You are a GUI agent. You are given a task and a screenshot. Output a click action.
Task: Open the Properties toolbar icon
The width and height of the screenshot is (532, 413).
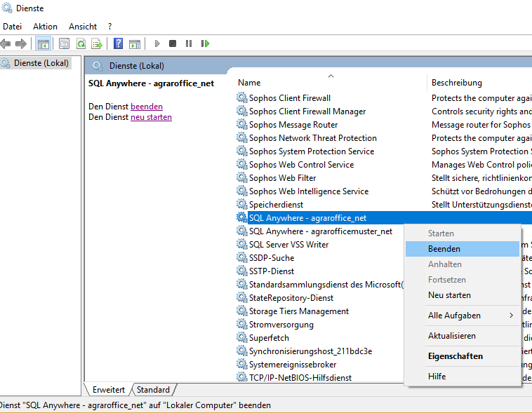(x=64, y=43)
